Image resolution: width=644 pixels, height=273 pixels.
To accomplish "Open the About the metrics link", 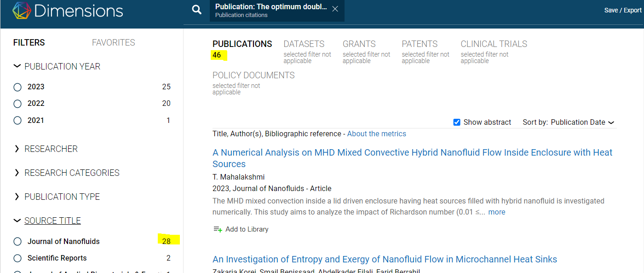I will coord(376,134).
